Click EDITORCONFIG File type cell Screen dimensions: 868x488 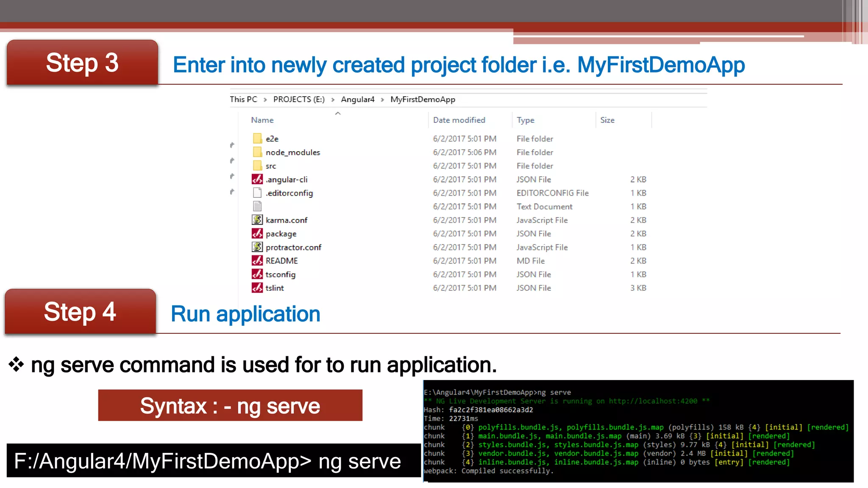pyautogui.click(x=552, y=193)
